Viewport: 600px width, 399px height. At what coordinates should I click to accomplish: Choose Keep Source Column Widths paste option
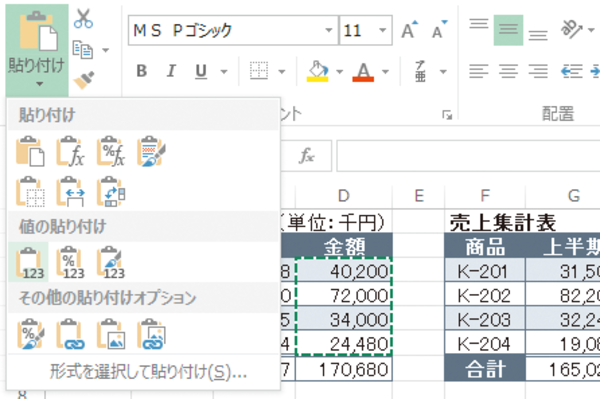[x=70, y=191]
